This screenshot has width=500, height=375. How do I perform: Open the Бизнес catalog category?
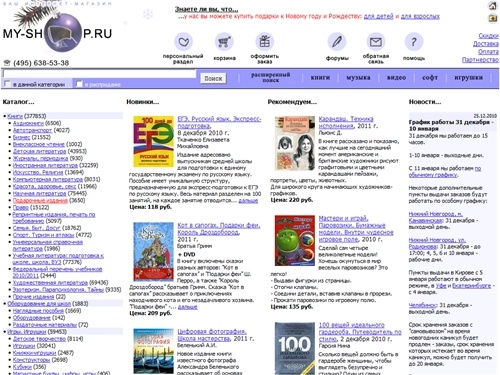[x=21, y=137]
